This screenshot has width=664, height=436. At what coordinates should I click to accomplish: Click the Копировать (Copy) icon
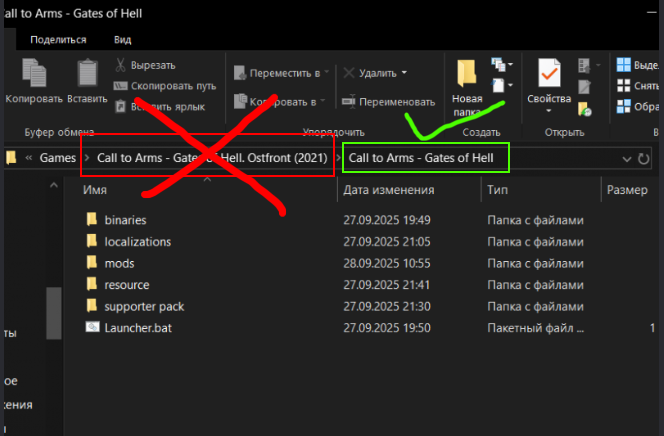pos(33,75)
